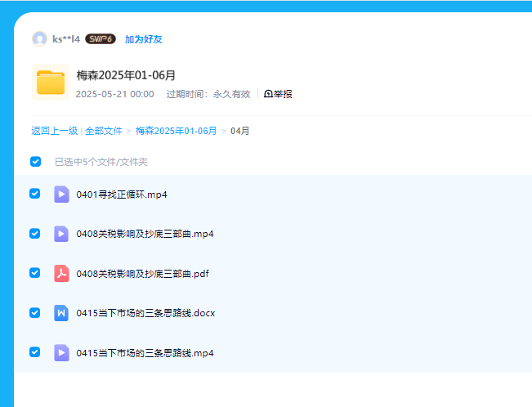
Task: Click the SVIP6 membership badge
Action: point(101,38)
